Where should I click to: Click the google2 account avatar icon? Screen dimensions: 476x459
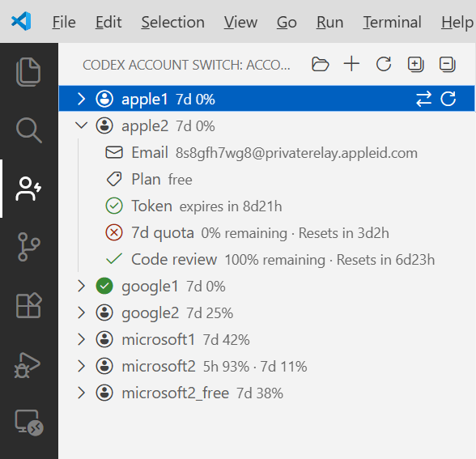[104, 312]
